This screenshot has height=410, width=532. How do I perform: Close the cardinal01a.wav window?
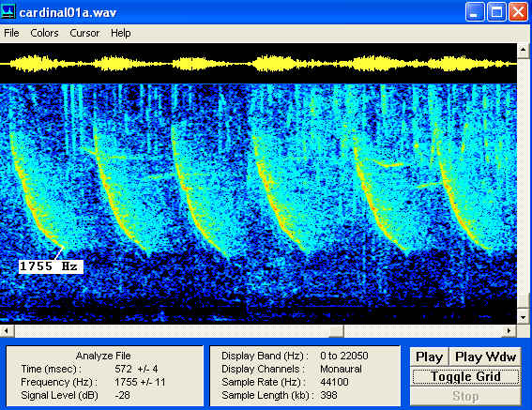(518, 12)
